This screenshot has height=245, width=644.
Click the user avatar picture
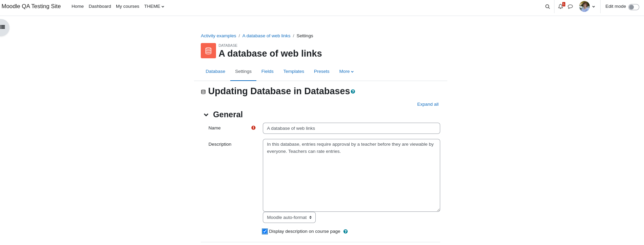pos(584,6)
